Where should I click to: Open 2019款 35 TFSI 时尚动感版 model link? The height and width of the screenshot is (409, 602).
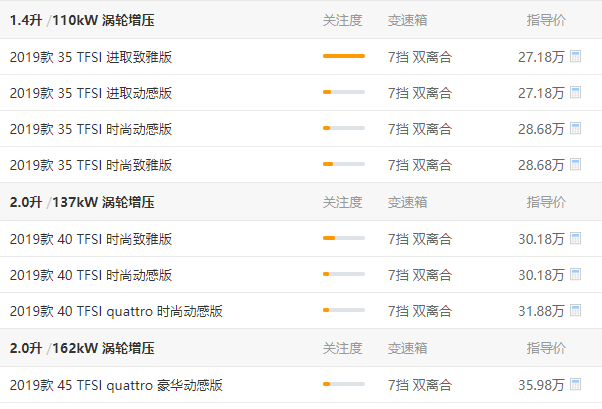point(91,129)
